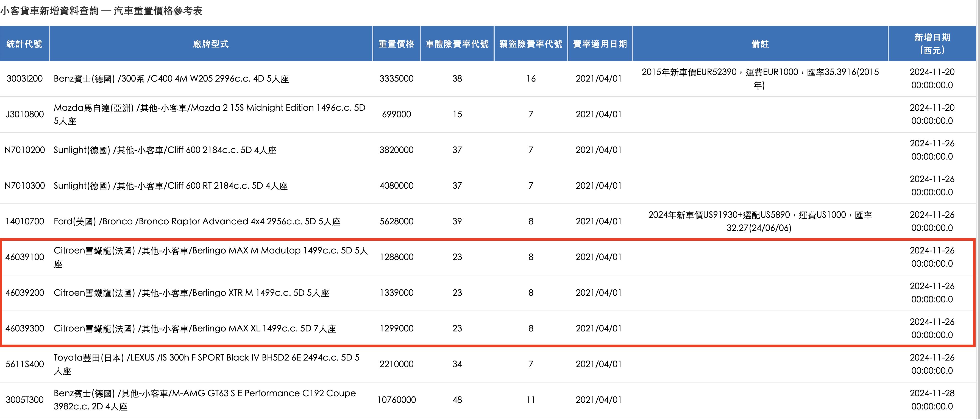Click the 統計代號 column header
The image size is (980, 419).
24,44
